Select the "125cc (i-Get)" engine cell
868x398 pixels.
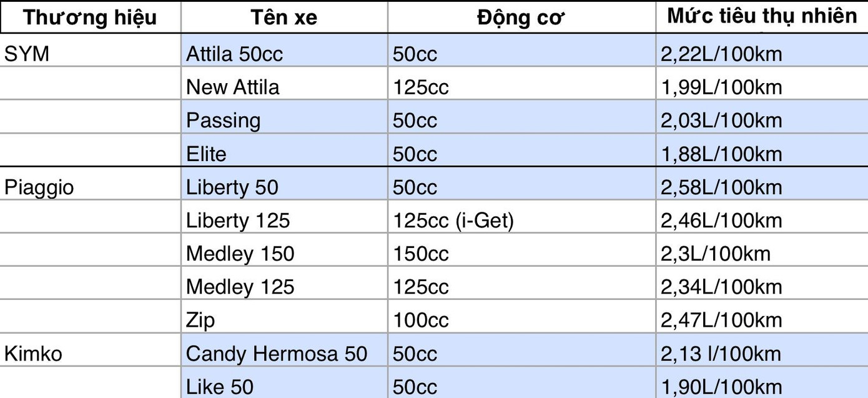pyautogui.click(x=453, y=220)
